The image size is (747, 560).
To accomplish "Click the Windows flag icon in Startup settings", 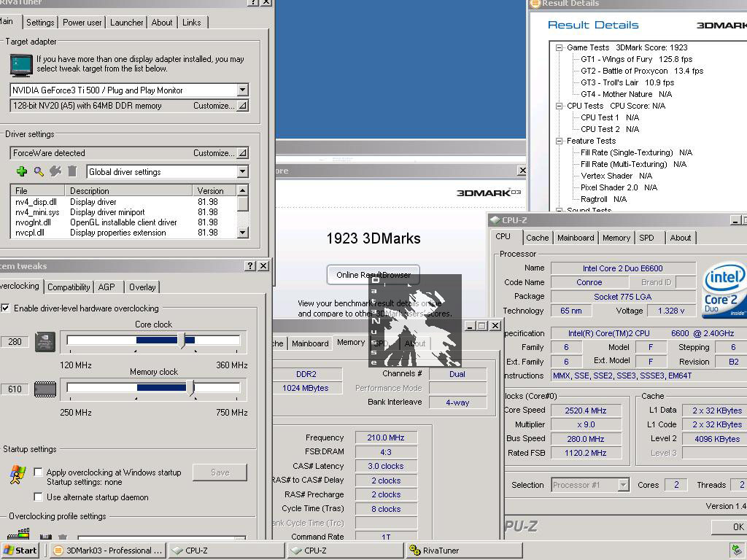I will point(18,475).
